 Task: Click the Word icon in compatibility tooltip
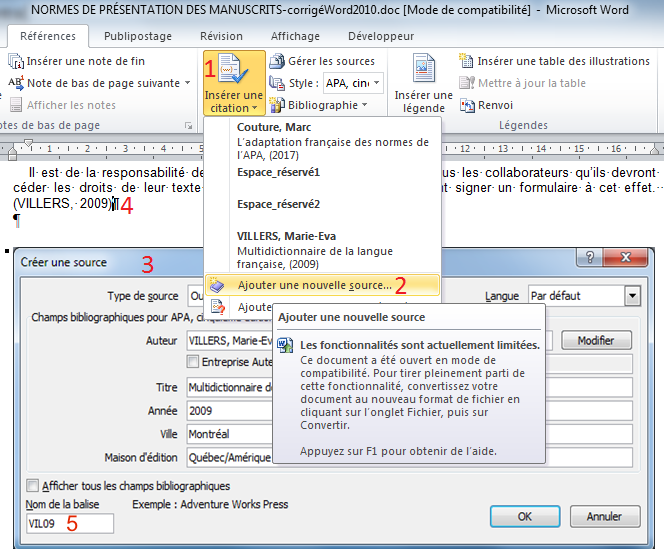[x=285, y=345]
